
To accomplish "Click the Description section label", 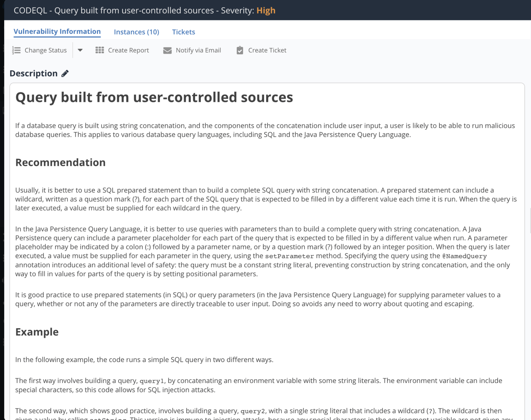I will (33, 73).
